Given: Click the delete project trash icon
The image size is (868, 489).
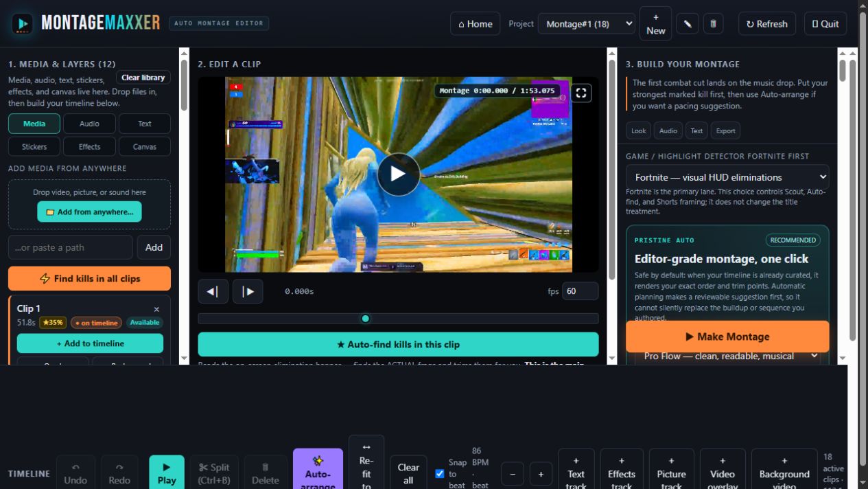Looking at the screenshot, I should pos(713,23).
